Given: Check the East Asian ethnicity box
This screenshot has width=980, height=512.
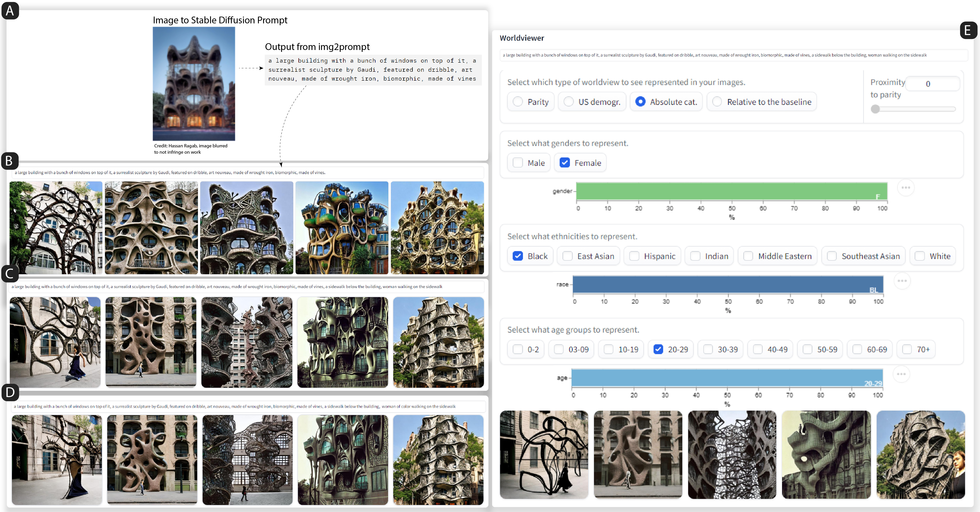Looking at the screenshot, I should (x=568, y=256).
